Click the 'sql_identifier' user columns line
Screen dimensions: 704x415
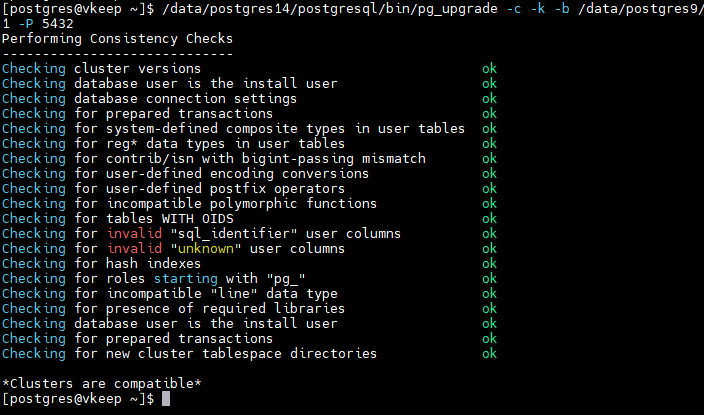(x=202, y=234)
